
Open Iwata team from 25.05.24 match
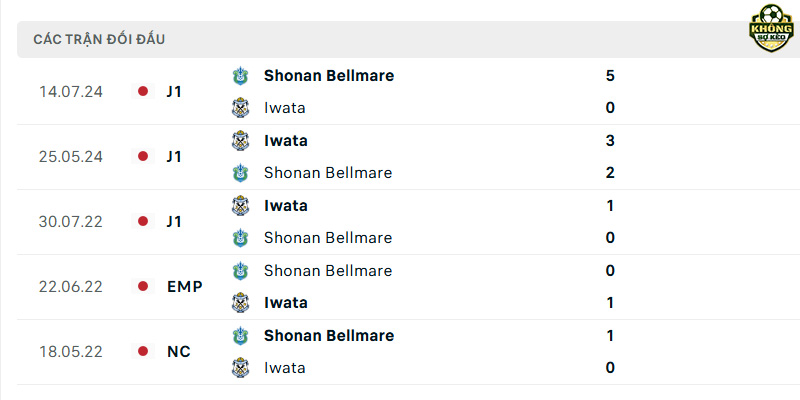click(x=286, y=141)
